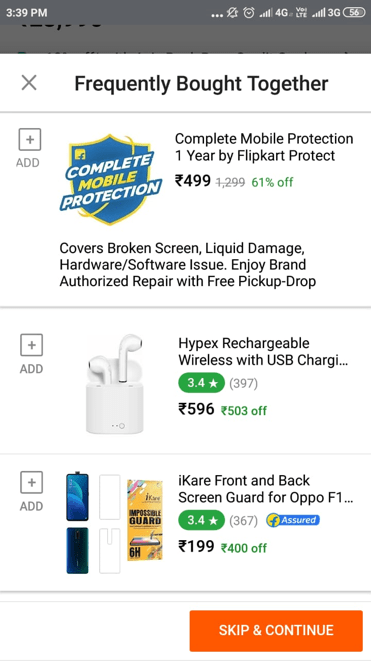
Task: Tick the ADD box for Hypex earbuds
Action: point(32,345)
